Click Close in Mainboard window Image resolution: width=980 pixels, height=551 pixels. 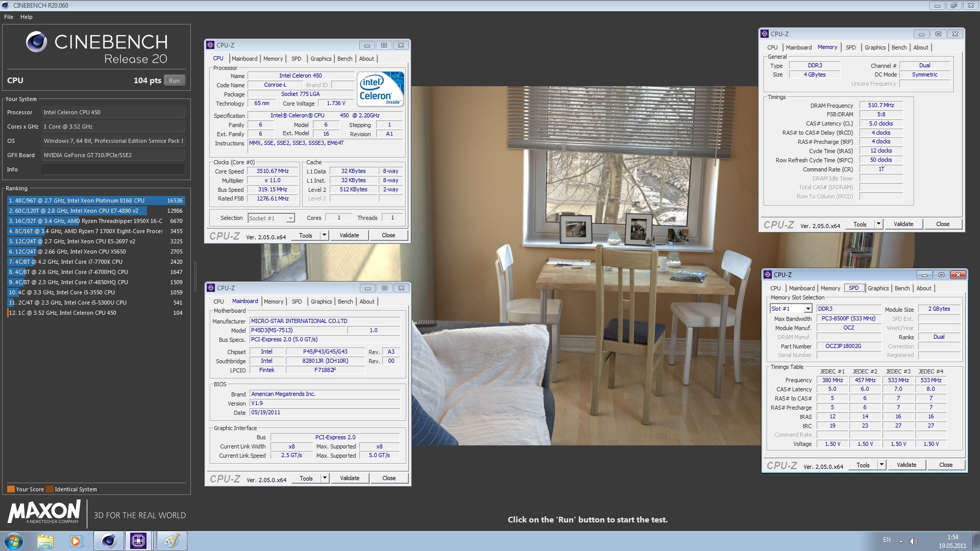389,478
